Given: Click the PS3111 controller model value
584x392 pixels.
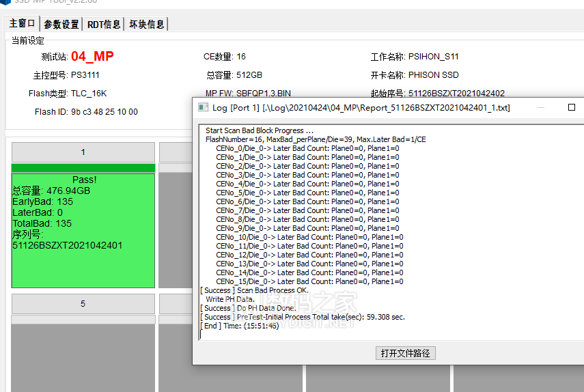Looking at the screenshot, I should point(85,75).
